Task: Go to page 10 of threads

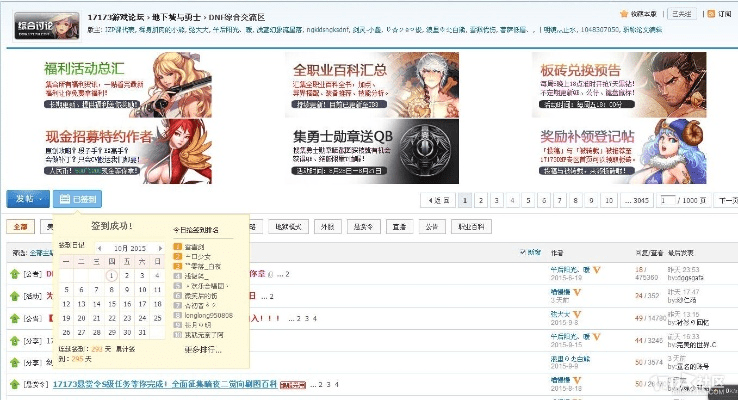Action: (x=609, y=200)
